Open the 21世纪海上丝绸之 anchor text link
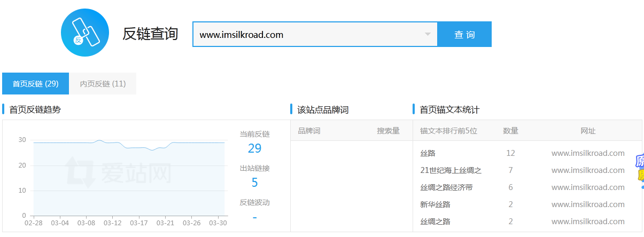 pos(451,170)
